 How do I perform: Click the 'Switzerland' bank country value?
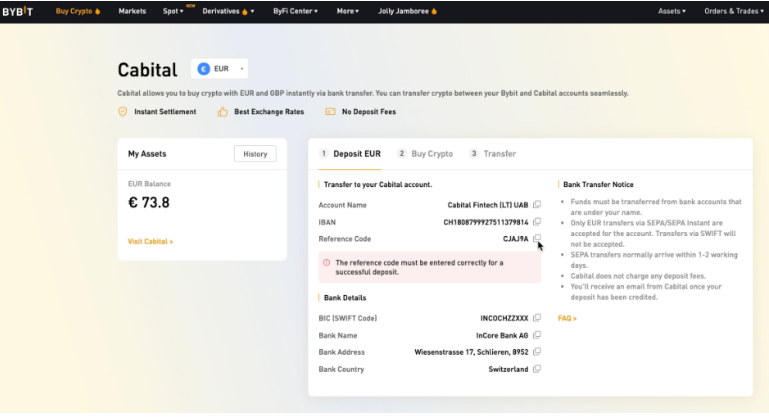click(508, 369)
